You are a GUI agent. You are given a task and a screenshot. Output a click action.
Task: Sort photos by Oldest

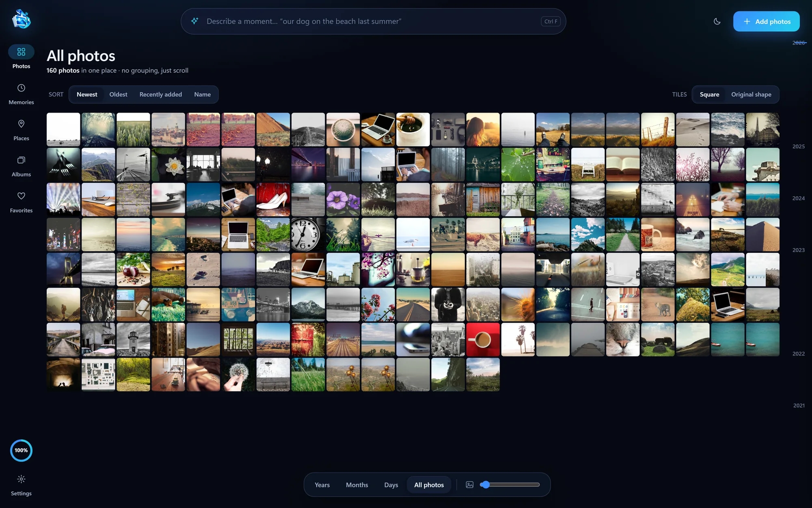coord(118,94)
